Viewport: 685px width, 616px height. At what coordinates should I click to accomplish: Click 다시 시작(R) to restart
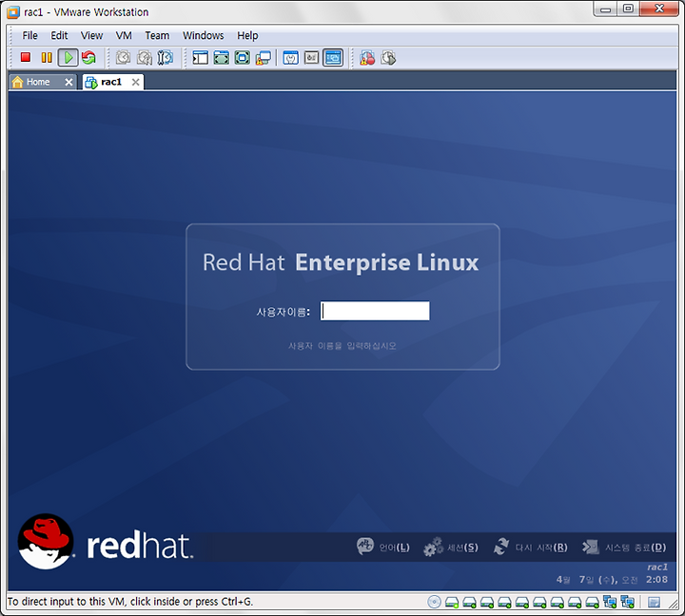pyautogui.click(x=530, y=547)
